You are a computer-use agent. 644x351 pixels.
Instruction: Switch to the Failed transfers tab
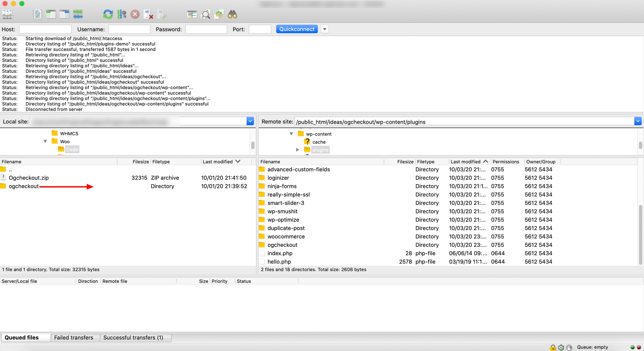click(x=74, y=338)
